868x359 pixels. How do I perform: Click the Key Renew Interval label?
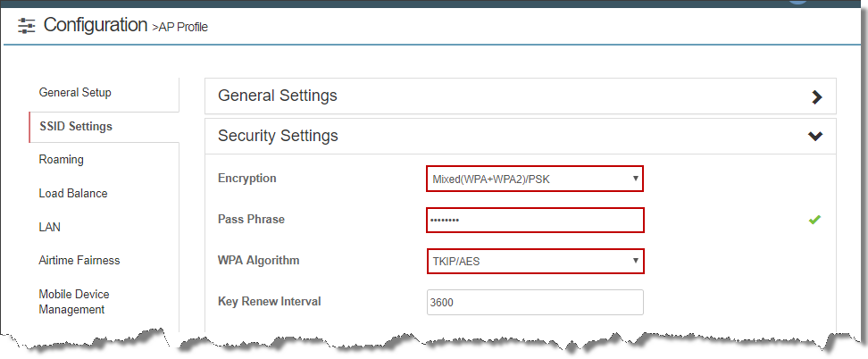coord(270,301)
